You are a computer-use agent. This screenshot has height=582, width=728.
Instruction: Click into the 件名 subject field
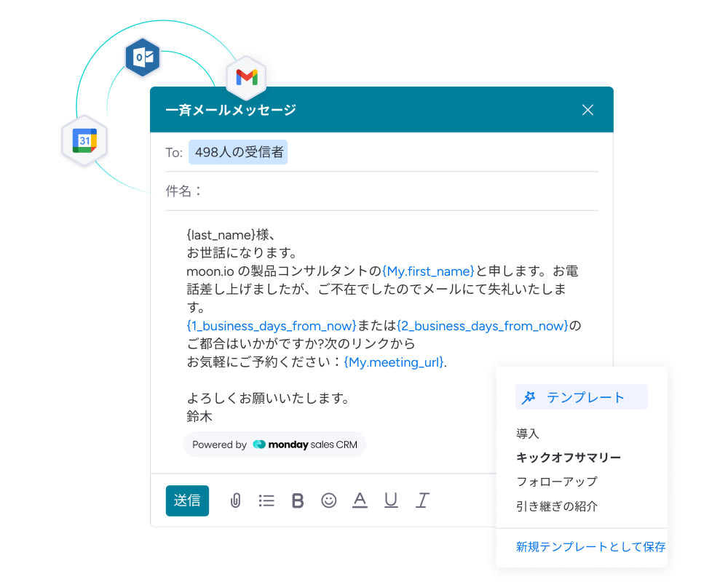[381, 191]
